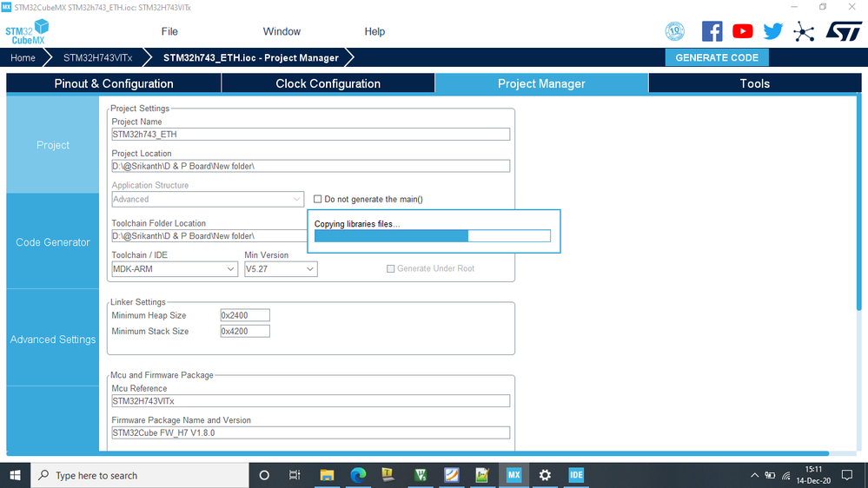The width and height of the screenshot is (868, 488).
Task: Open the Code Generator side section
Action: (x=53, y=242)
